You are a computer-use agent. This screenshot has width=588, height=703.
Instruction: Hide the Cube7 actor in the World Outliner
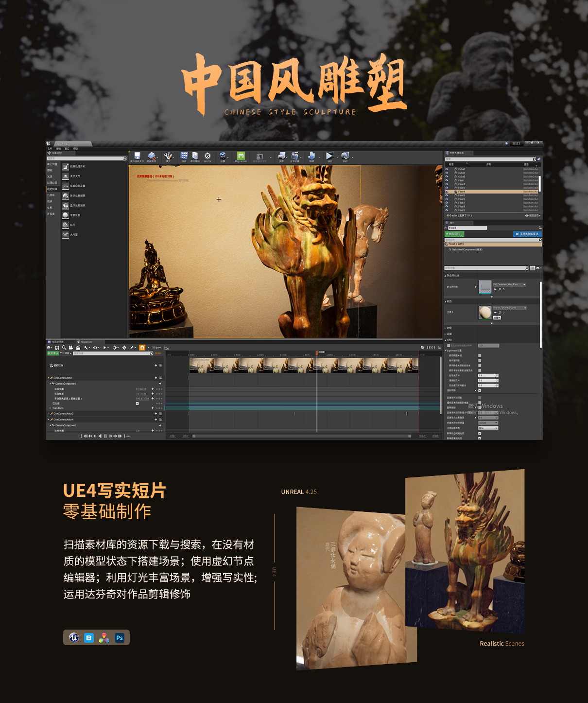(447, 169)
